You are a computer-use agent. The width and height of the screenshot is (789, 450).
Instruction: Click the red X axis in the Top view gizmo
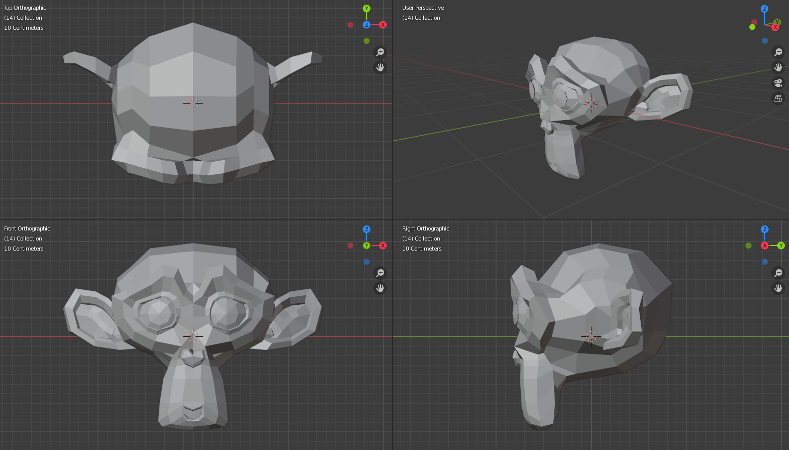pos(383,24)
